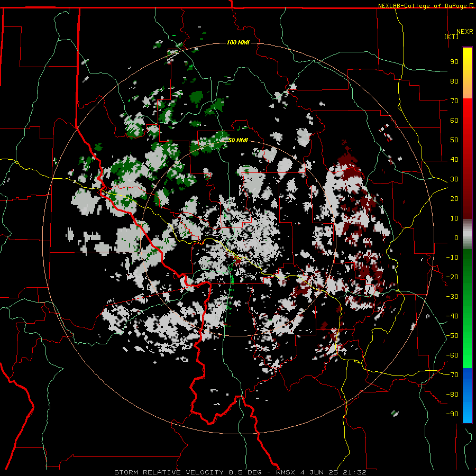Viewport: 476px width, 476px height.
Task: Click the KMSX radar site identifier
Action: [x=286, y=472]
